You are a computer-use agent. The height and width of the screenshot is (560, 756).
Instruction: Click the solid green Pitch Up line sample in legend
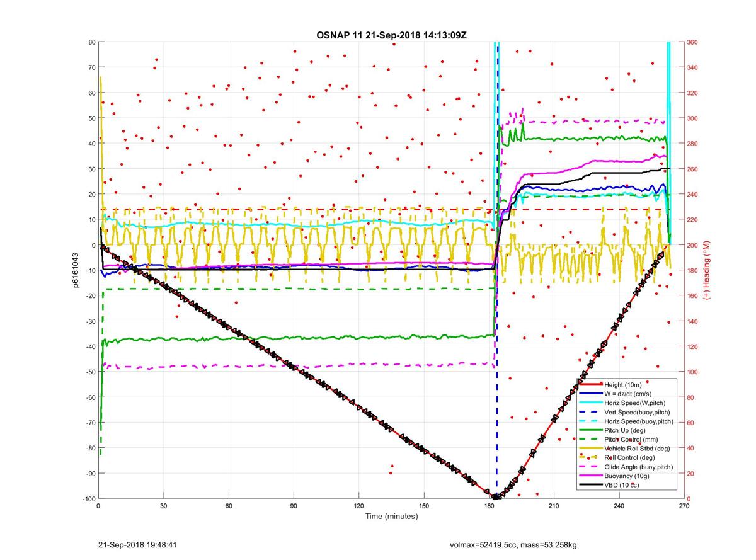[590, 430]
